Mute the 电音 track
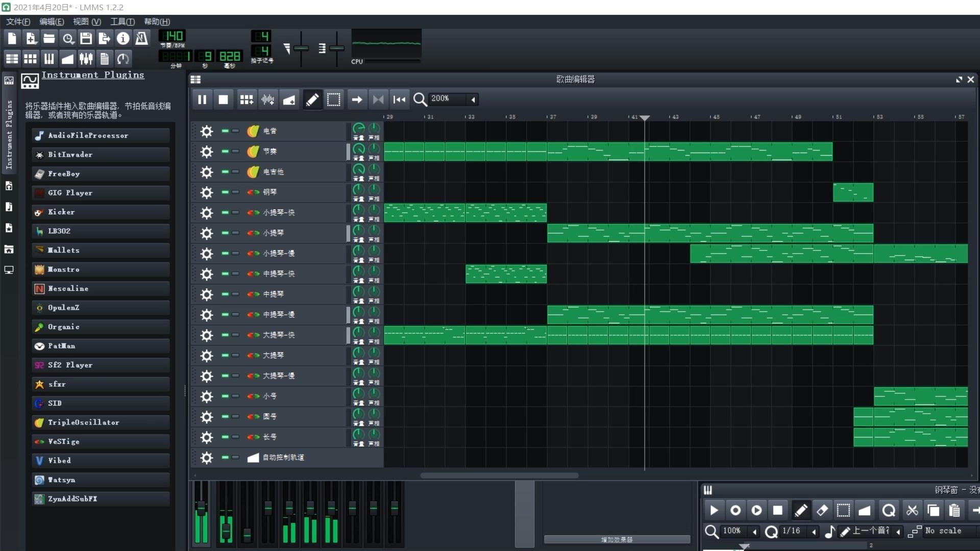 [x=225, y=131]
